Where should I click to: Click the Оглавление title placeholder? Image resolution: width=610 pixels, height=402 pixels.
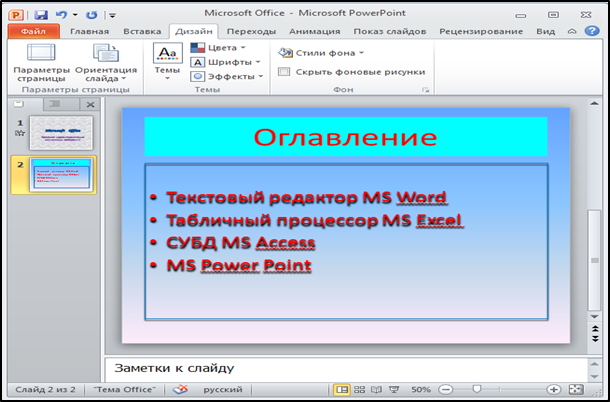coord(346,137)
